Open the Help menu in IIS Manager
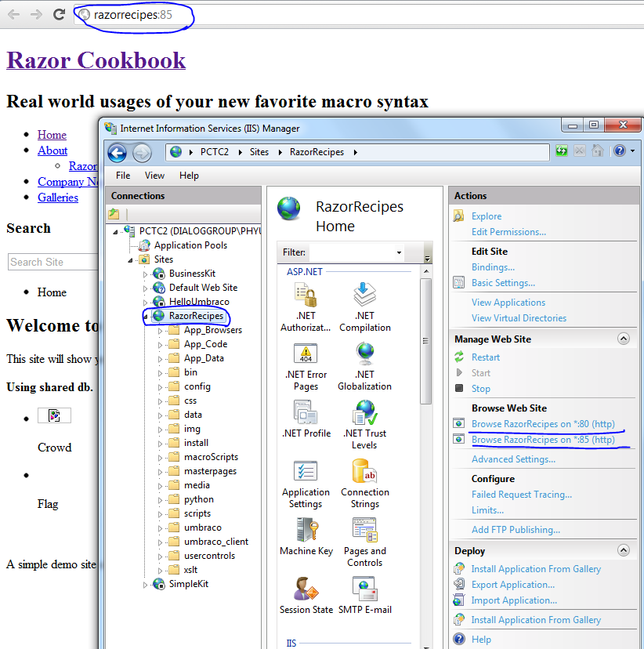This screenshot has width=644, height=649. tap(189, 176)
